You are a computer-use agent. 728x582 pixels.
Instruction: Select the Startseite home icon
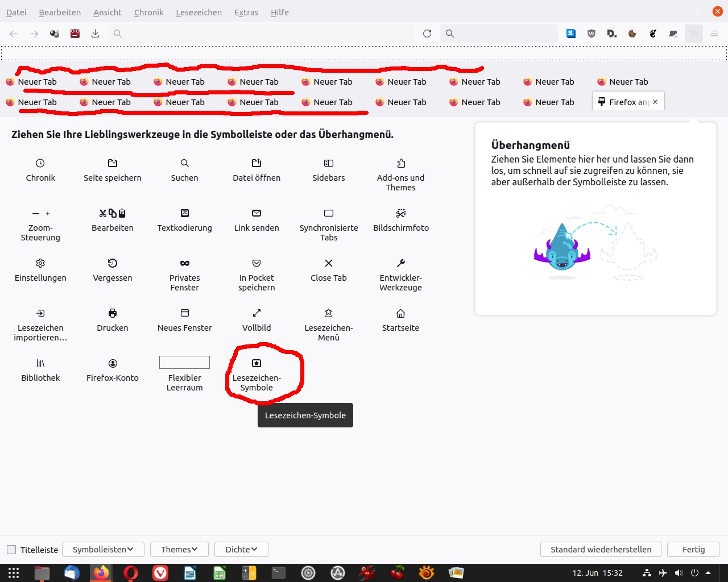(x=401, y=313)
